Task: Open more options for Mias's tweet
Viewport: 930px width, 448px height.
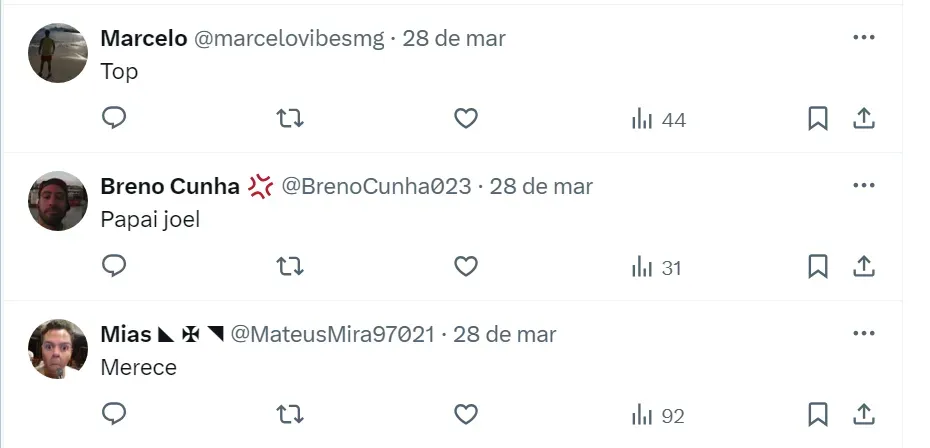Action: click(864, 333)
